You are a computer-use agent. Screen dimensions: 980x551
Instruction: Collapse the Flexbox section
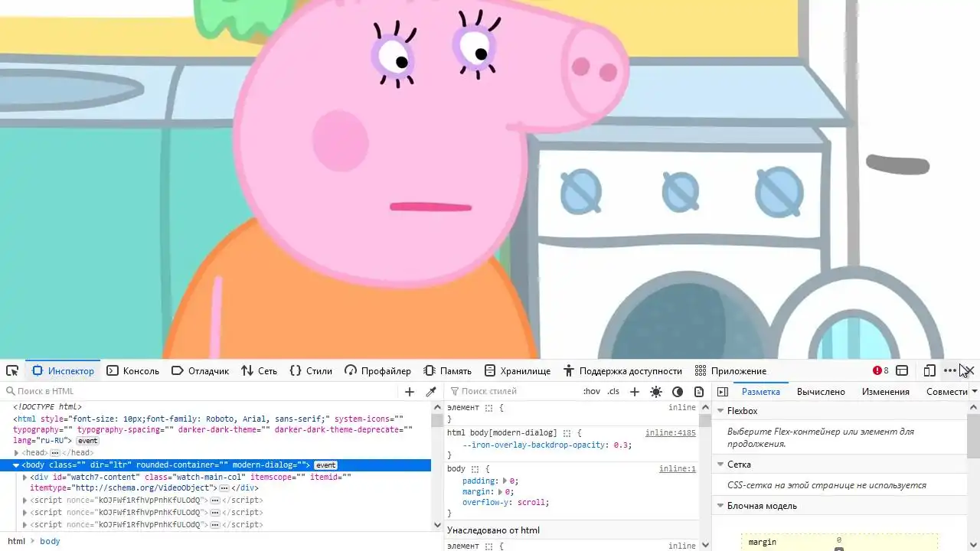click(x=720, y=411)
